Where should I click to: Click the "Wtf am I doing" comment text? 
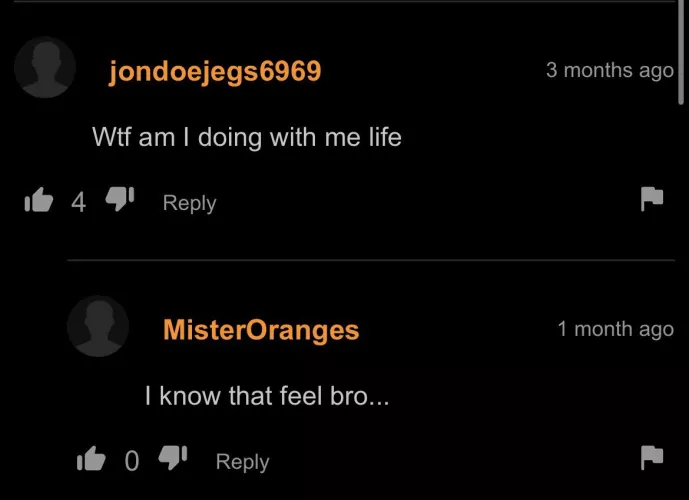[247, 137]
